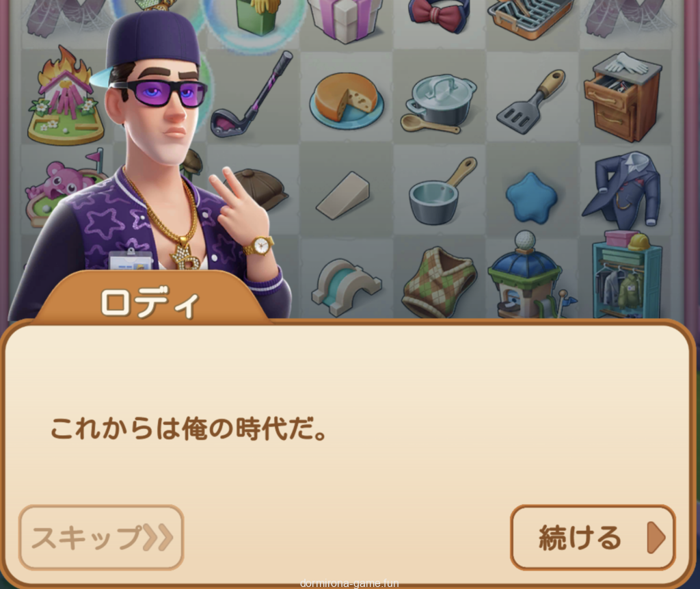Click the ロディ character name tab

[150, 303]
